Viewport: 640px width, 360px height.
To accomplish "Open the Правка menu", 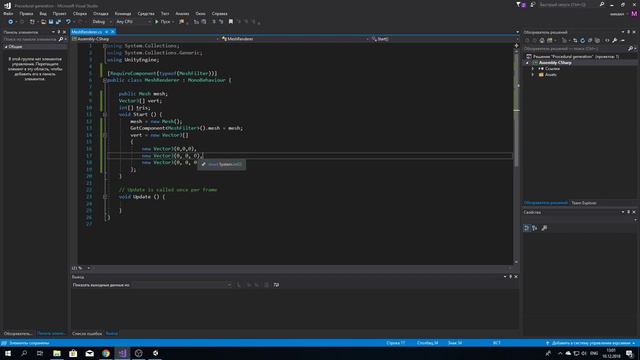I will (26, 13).
